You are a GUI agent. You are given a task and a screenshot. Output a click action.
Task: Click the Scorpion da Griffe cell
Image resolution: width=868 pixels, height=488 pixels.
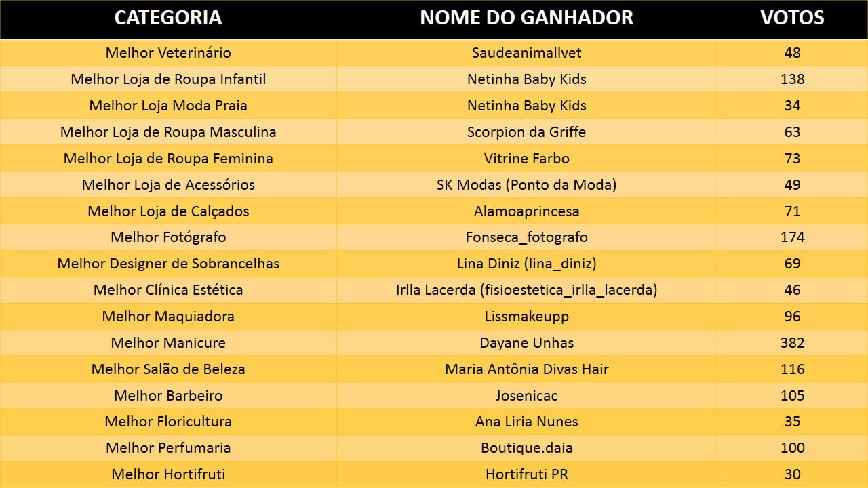click(x=526, y=132)
